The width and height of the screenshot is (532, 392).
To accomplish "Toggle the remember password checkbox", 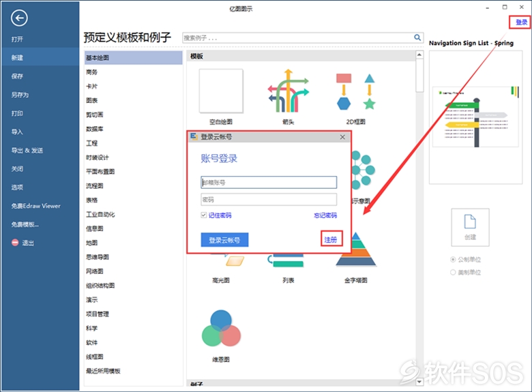I will tap(203, 215).
